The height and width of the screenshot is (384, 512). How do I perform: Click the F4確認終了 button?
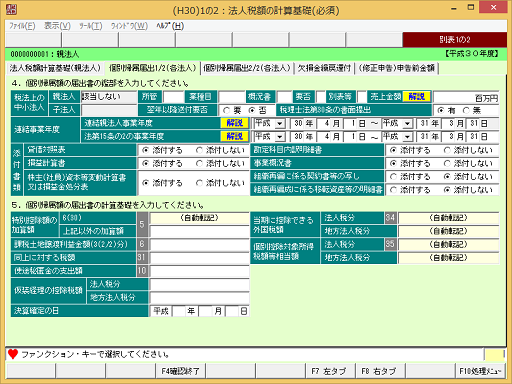180,371
